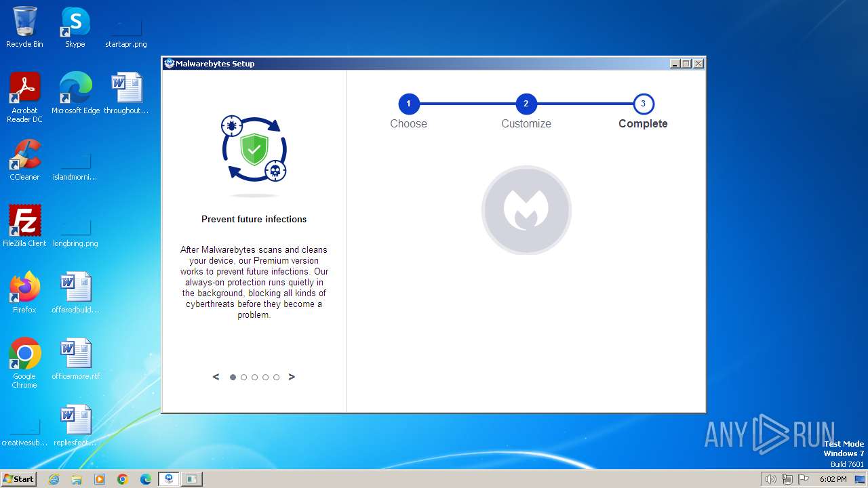This screenshot has height=488, width=868.
Task: Click the Customize step label
Action: [526, 123]
